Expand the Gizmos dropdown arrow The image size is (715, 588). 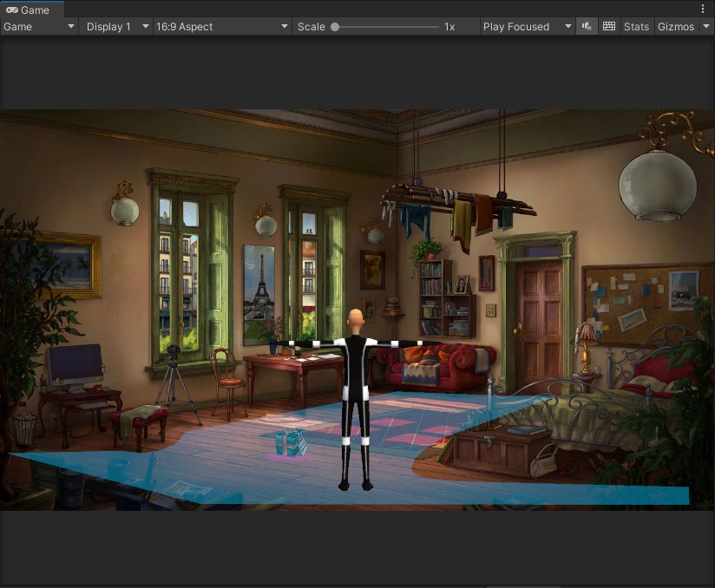pyautogui.click(x=705, y=27)
